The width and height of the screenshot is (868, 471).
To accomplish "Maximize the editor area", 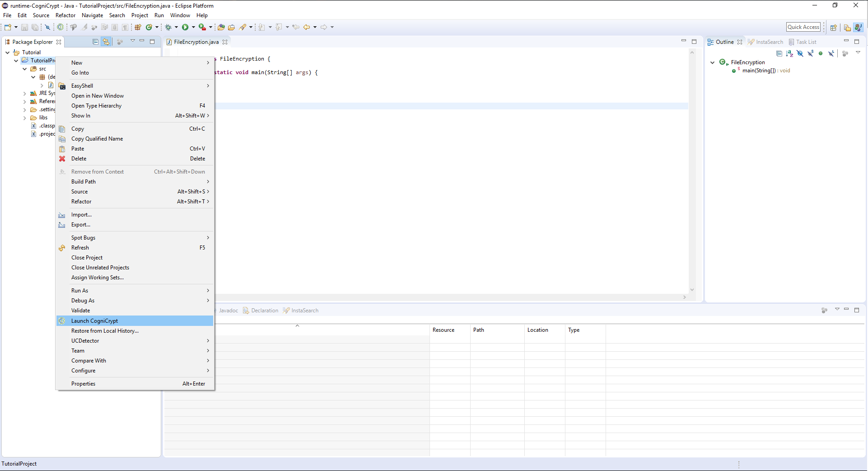I will tap(694, 42).
